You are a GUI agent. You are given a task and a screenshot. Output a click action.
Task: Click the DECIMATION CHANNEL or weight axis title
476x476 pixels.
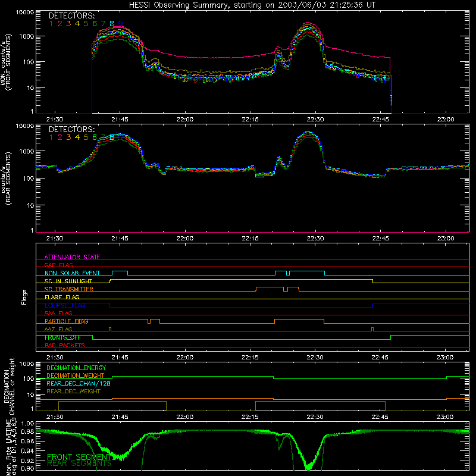point(9,386)
